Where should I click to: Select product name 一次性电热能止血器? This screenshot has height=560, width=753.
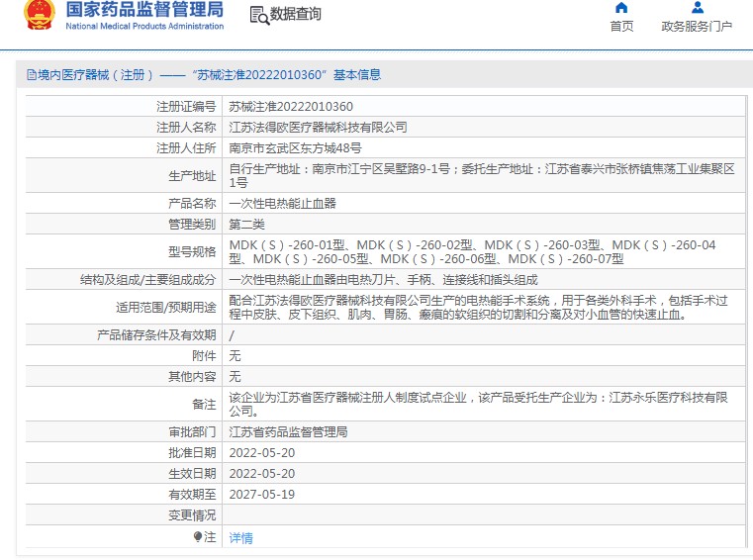point(282,203)
